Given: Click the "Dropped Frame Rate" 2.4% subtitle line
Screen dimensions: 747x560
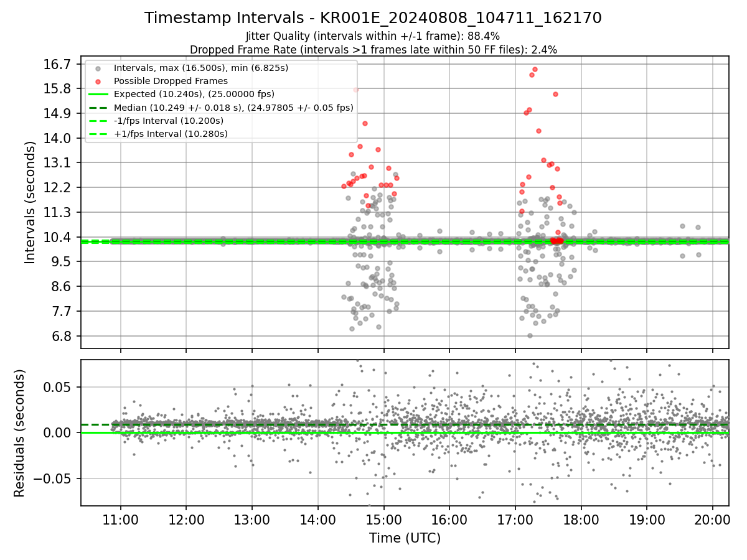Looking at the screenshot, I should click(373, 49).
